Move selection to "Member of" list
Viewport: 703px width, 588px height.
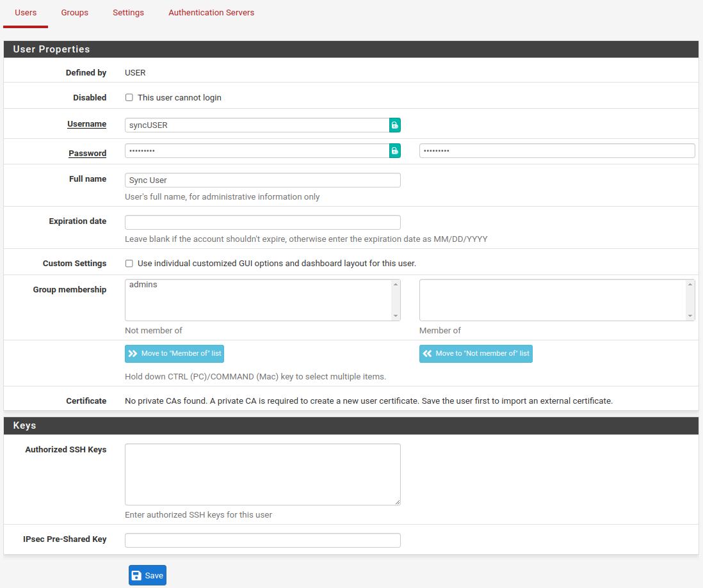pos(174,354)
